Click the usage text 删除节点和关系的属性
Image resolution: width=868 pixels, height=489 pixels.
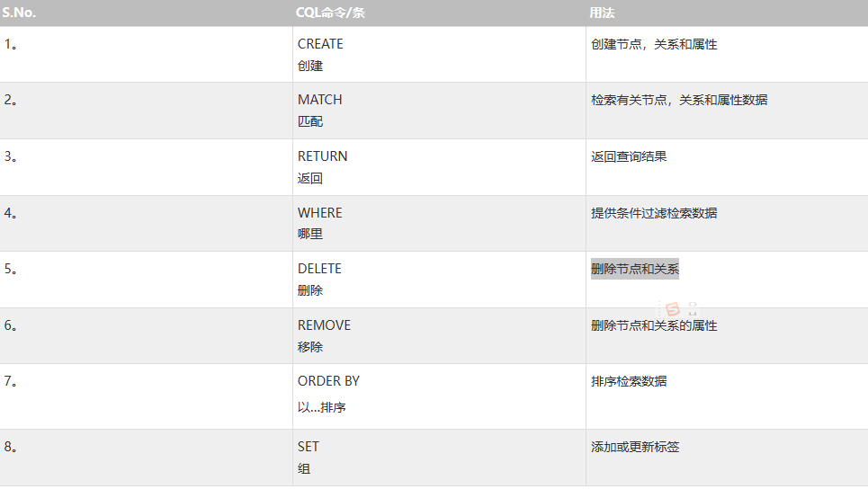654,325
